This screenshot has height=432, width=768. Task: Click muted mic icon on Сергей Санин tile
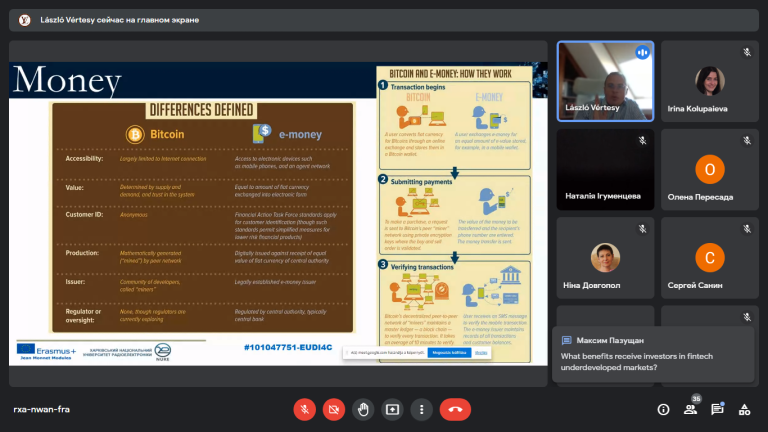[x=747, y=229]
